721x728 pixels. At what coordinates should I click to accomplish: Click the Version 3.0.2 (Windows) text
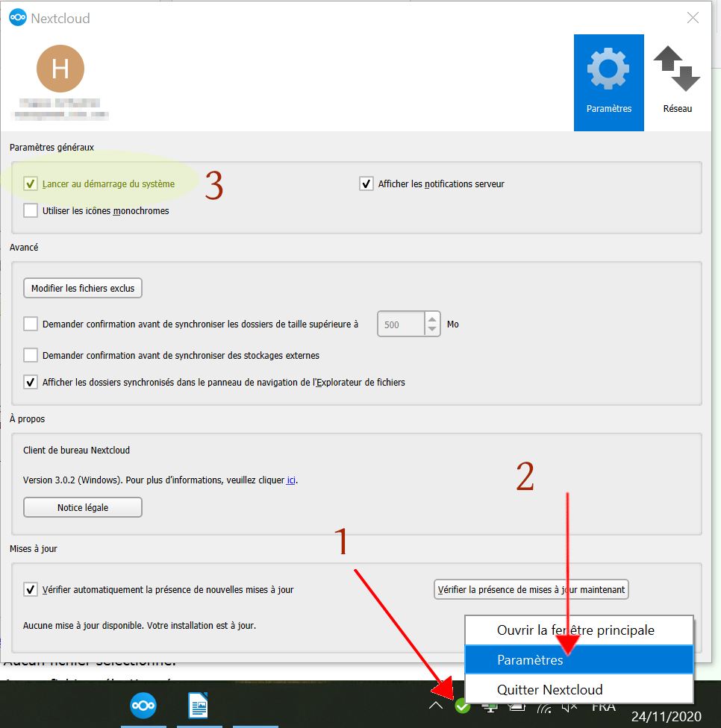tap(72, 480)
